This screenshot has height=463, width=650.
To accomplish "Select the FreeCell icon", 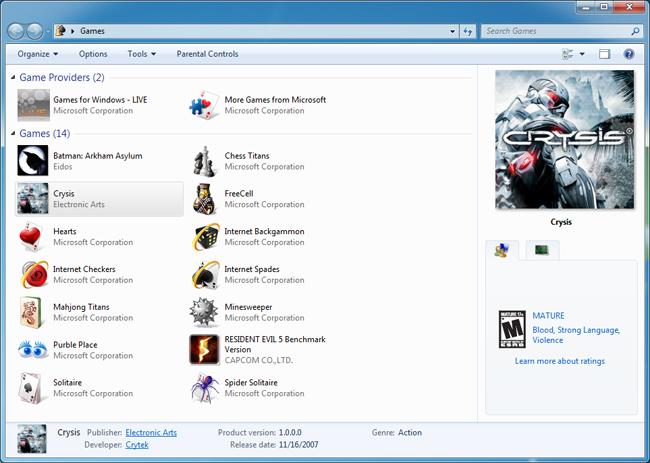I will 204,199.
